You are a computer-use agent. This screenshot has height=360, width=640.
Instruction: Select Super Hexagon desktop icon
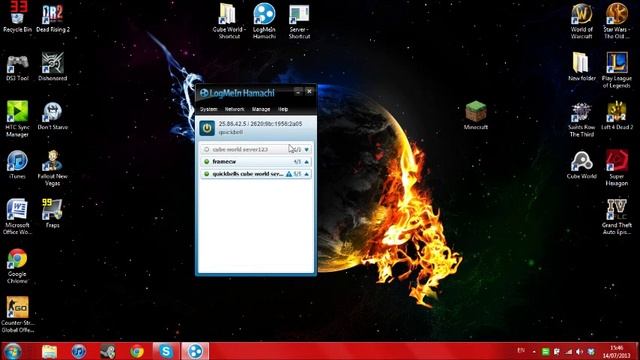pyautogui.click(x=616, y=168)
